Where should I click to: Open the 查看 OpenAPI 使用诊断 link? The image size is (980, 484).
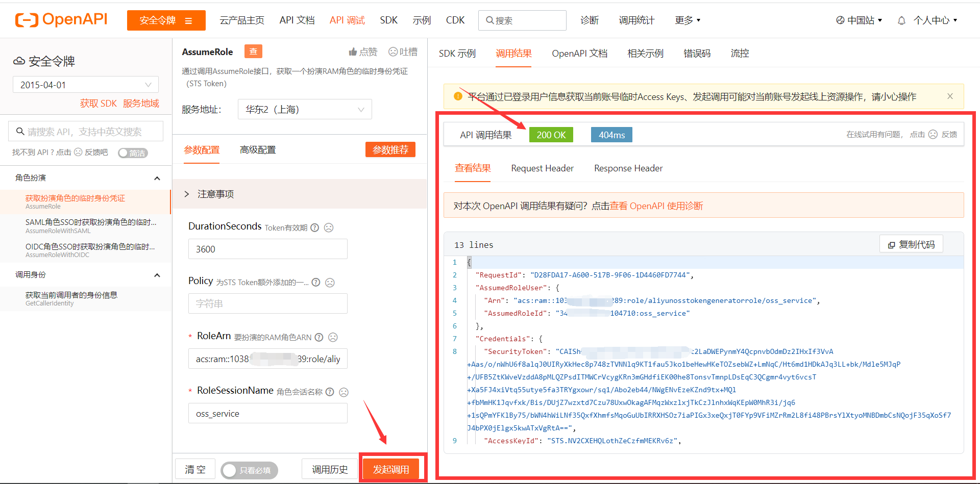click(656, 206)
